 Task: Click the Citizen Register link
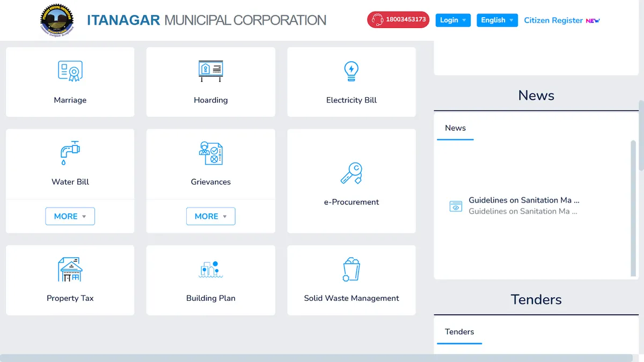click(553, 20)
